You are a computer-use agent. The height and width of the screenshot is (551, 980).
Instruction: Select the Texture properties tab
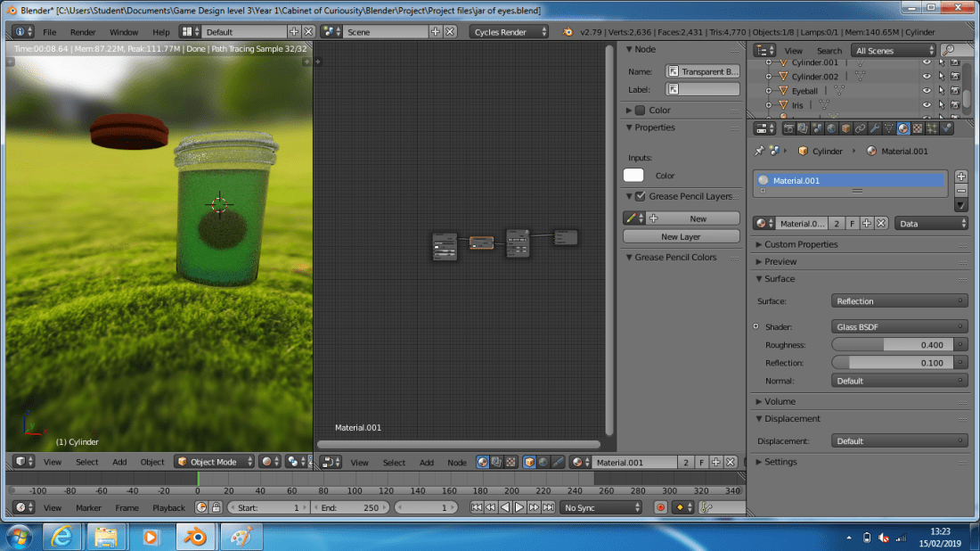click(918, 128)
